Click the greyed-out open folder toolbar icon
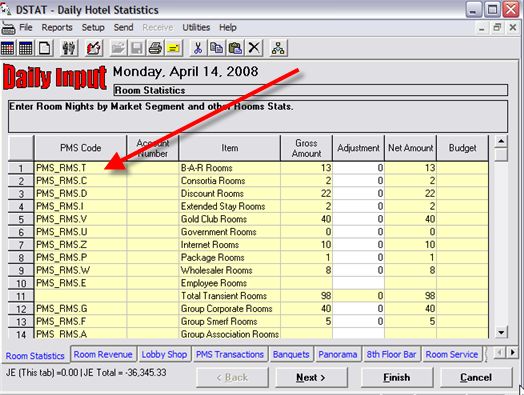 [x=118, y=48]
